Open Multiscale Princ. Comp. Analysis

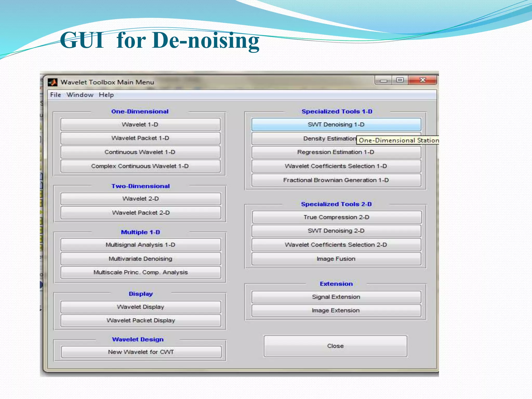tap(141, 272)
